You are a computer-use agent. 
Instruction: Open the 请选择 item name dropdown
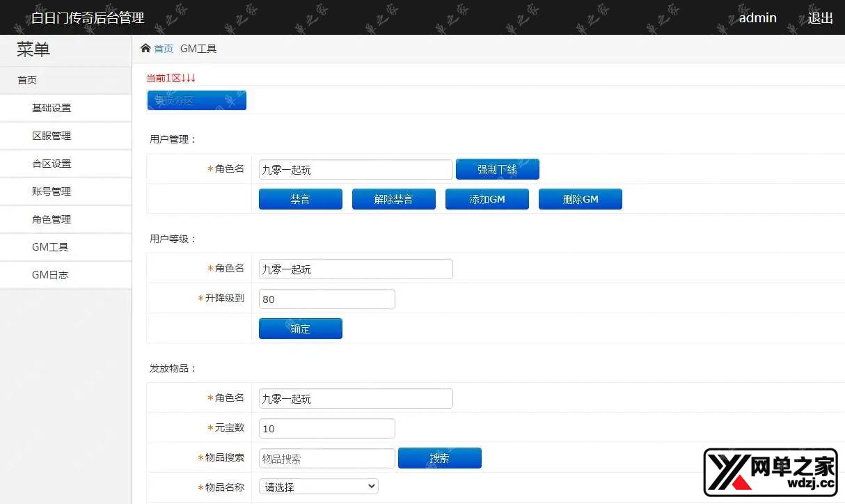318,487
